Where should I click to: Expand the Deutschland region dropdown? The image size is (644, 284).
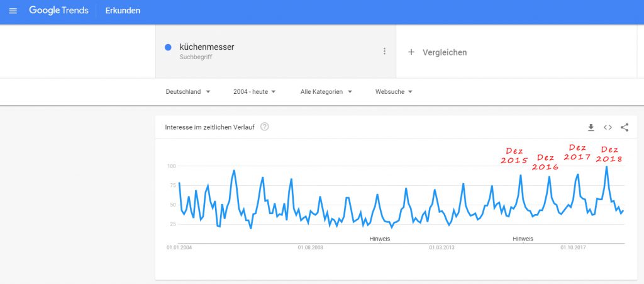(188, 92)
